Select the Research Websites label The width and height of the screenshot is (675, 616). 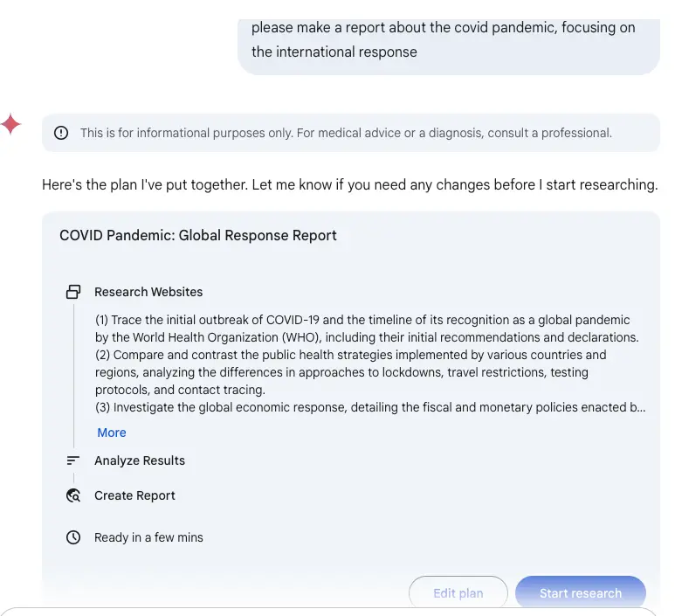tap(148, 292)
